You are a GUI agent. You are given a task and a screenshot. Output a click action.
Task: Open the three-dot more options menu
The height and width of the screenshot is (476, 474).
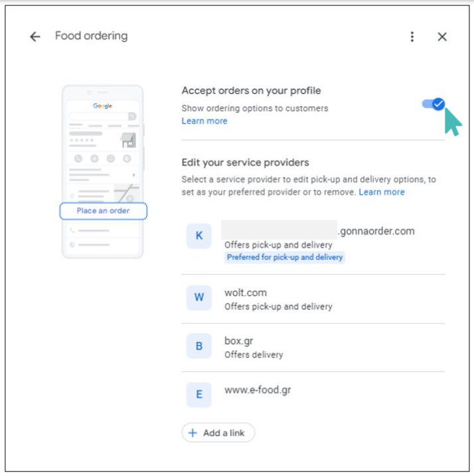tap(412, 37)
